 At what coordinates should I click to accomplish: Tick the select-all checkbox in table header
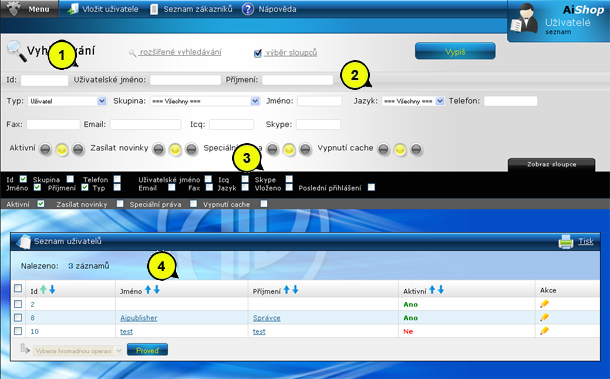pos(18,288)
